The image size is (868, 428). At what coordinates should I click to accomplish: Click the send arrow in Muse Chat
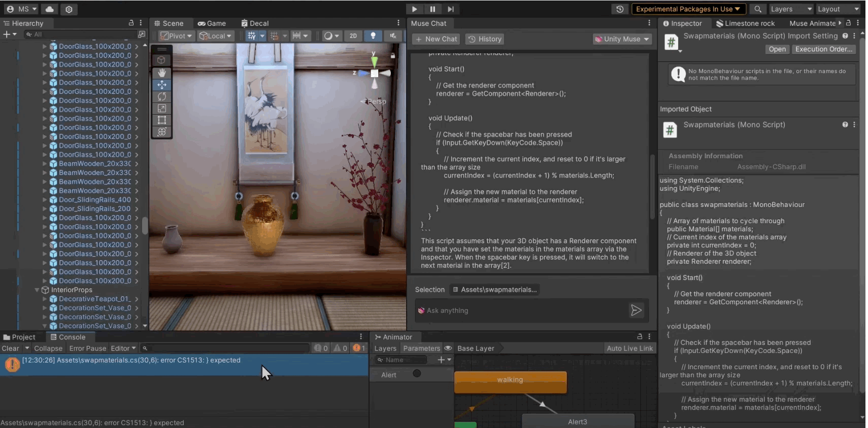coord(636,310)
